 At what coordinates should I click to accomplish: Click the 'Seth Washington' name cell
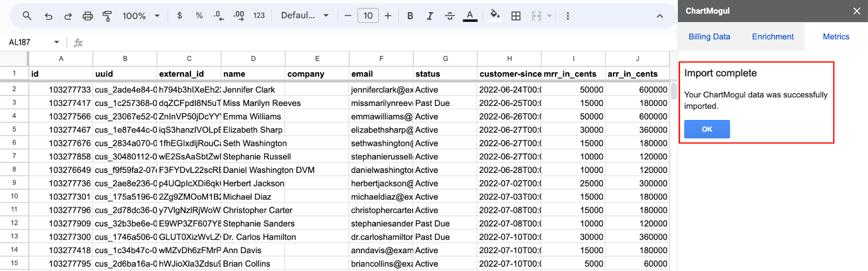pyautogui.click(x=254, y=143)
